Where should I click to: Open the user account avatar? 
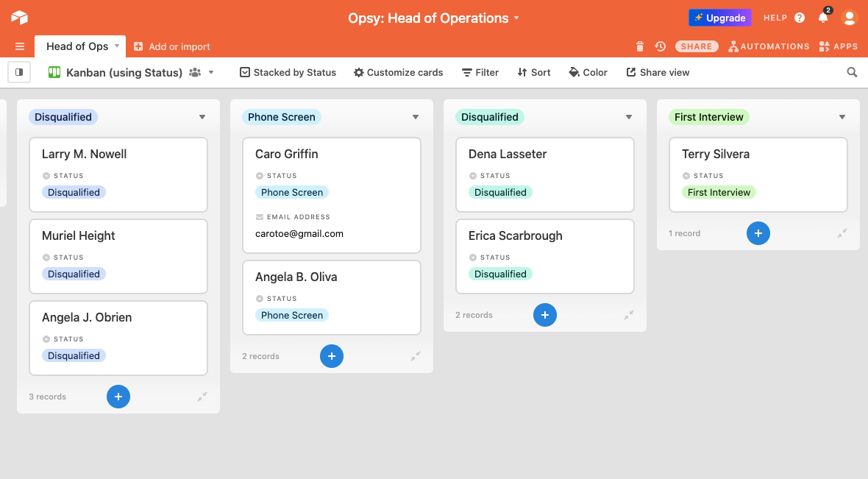pos(849,18)
